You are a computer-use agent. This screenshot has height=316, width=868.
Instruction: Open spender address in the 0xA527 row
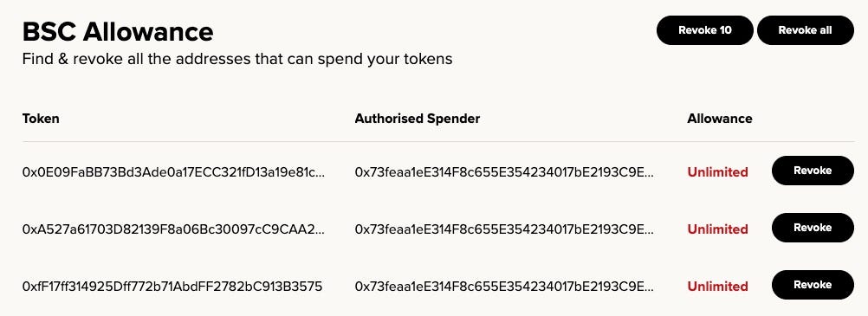(x=504, y=229)
